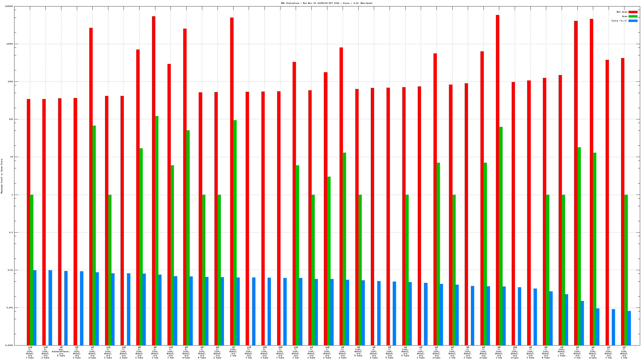
Task: Click the ips.backscatterer.org x-axis label
Action: tap(61, 351)
